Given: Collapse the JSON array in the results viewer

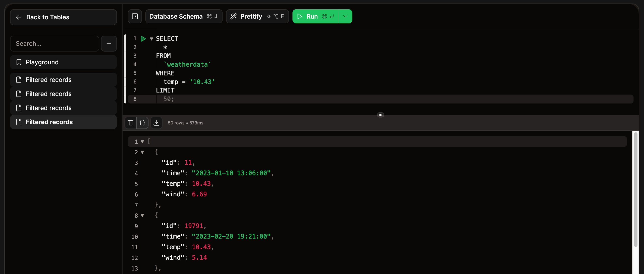Looking at the screenshot, I should click(x=142, y=141).
